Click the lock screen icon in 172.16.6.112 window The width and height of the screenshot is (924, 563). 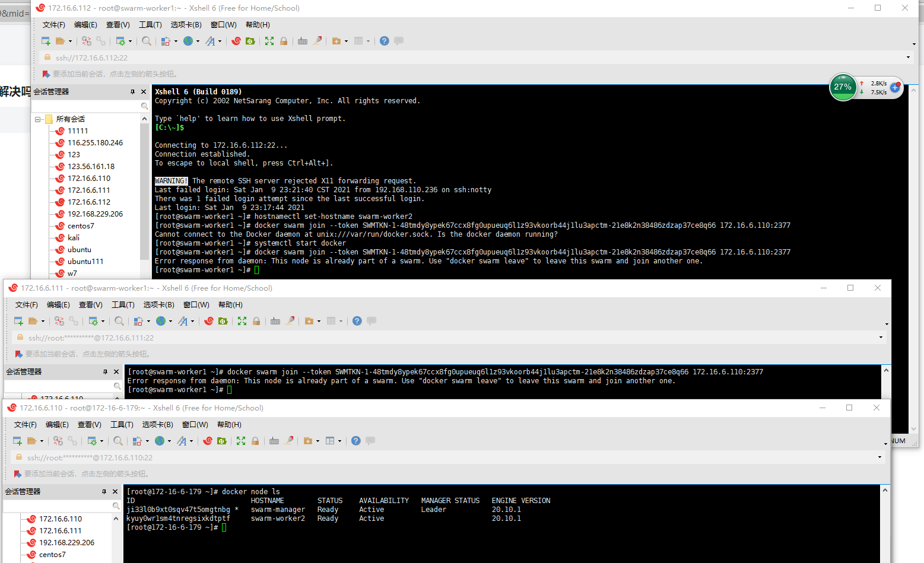point(284,41)
